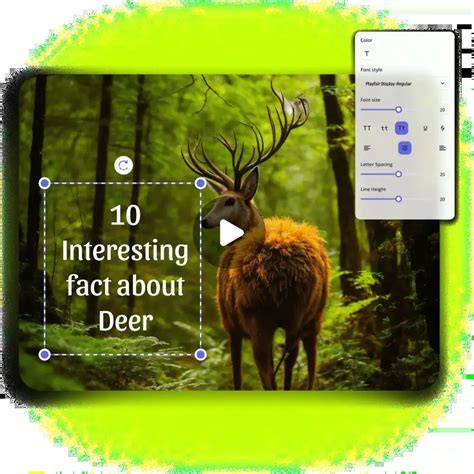This screenshot has height=474, width=474.
Task: Select the '10 Interesting fact about Deer' text
Action: click(x=125, y=268)
